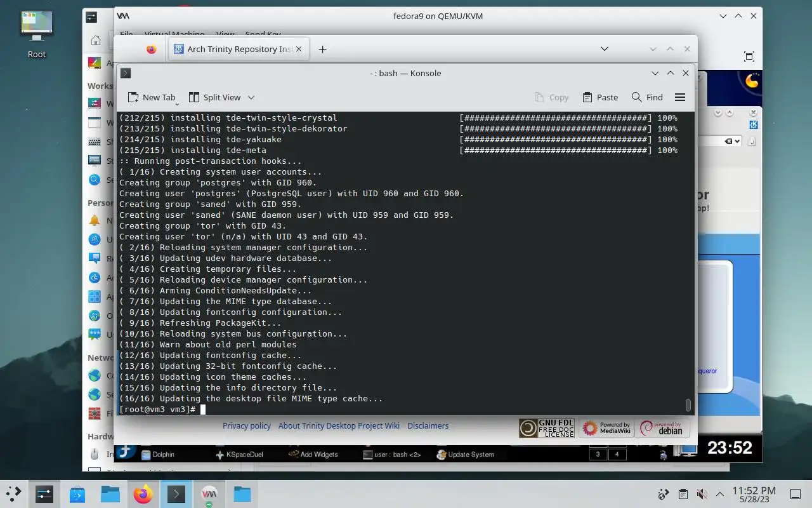
Task: Click the guest VM 23:52 clock
Action: coord(730,448)
